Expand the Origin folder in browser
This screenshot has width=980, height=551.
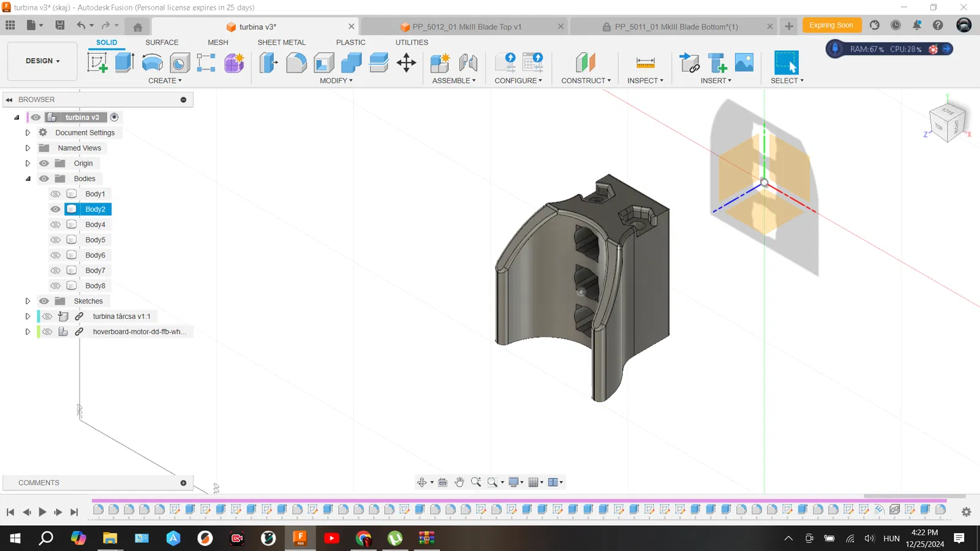28,163
